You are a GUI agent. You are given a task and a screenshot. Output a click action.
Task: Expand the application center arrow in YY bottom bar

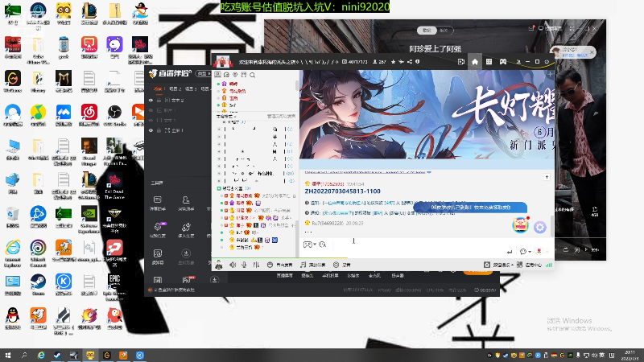tap(514, 265)
